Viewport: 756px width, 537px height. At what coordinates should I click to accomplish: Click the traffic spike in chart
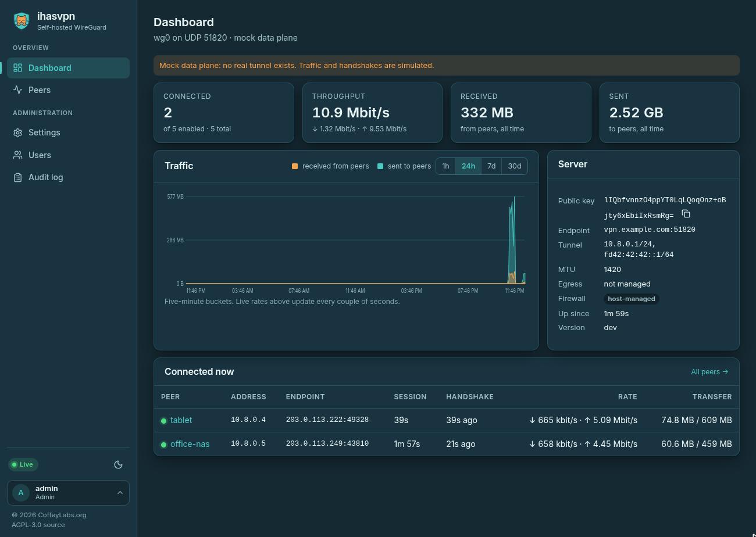[x=512, y=241]
